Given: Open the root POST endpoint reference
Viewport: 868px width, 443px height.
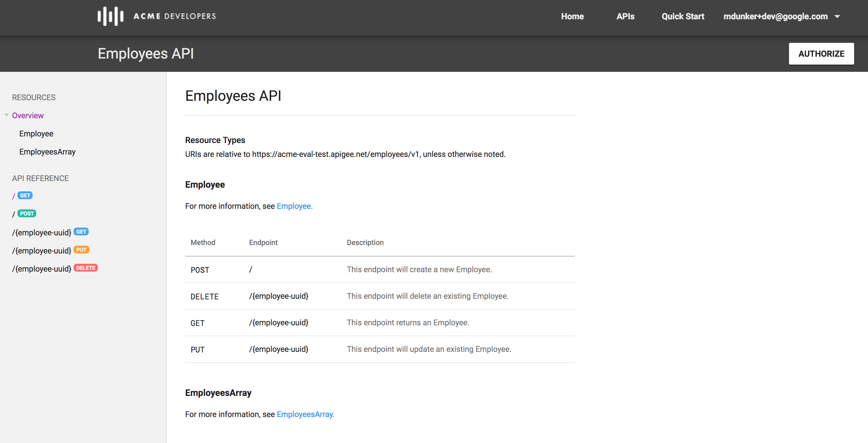Looking at the screenshot, I should pos(24,214).
